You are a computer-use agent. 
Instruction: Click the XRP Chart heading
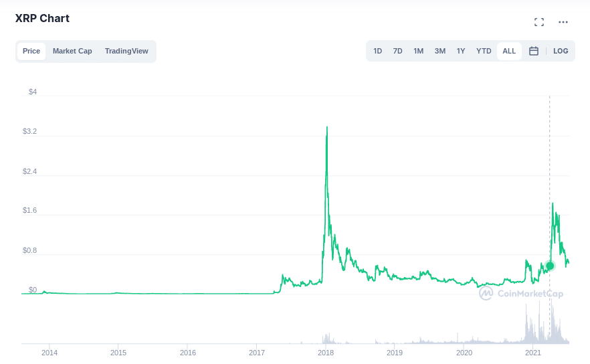42,19
